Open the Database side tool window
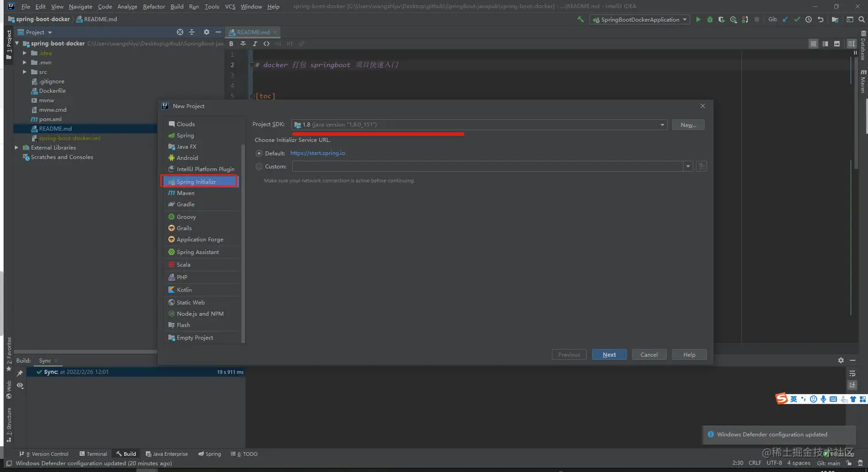The width and height of the screenshot is (868, 472). point(863,45)
